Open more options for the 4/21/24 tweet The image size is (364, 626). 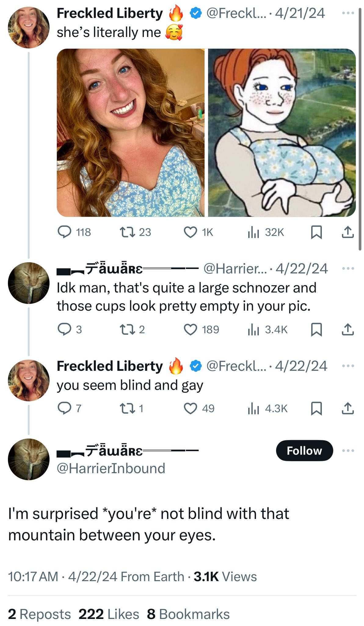348,13
